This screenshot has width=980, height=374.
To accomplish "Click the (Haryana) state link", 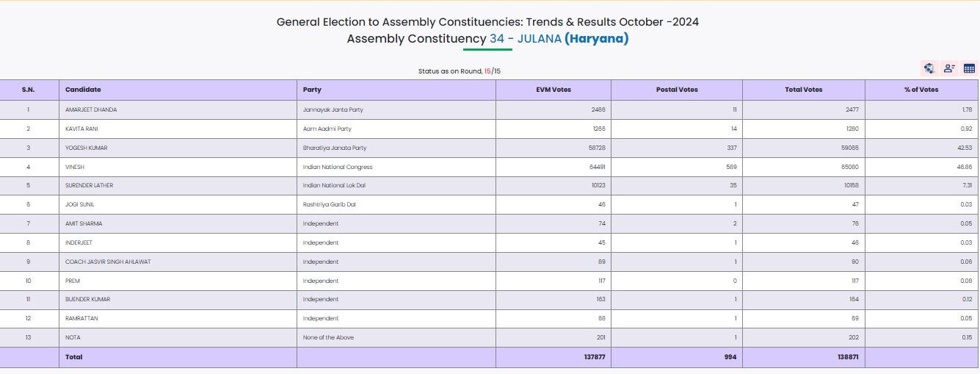I will tap(596, 39).
